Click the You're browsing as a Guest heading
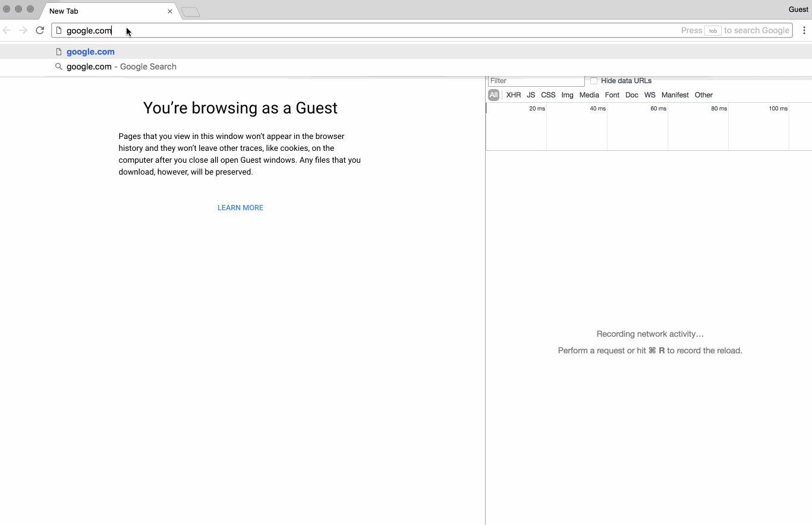 (240, 108)
